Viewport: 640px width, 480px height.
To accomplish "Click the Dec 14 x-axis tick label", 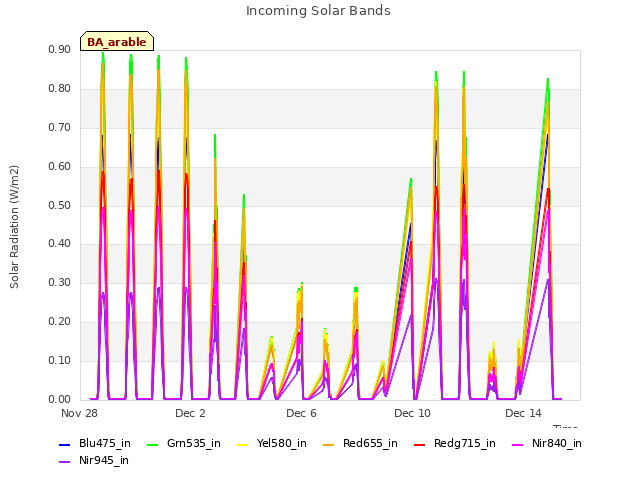I will click(523, 413).
